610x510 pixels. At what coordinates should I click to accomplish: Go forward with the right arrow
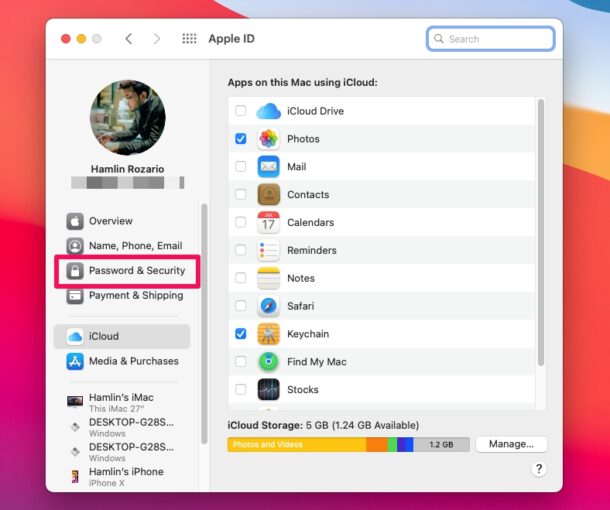coord(157,39)
